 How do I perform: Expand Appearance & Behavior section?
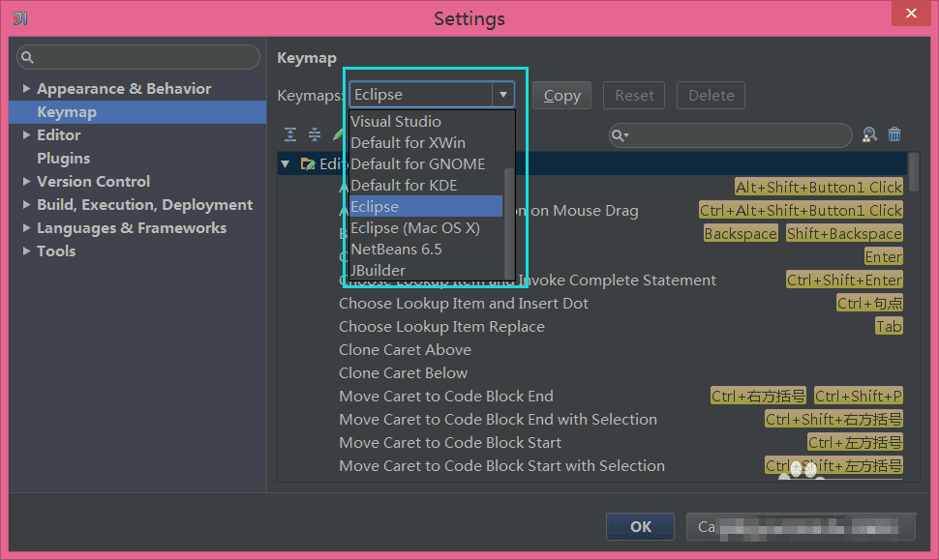click(x=26, y=89)
